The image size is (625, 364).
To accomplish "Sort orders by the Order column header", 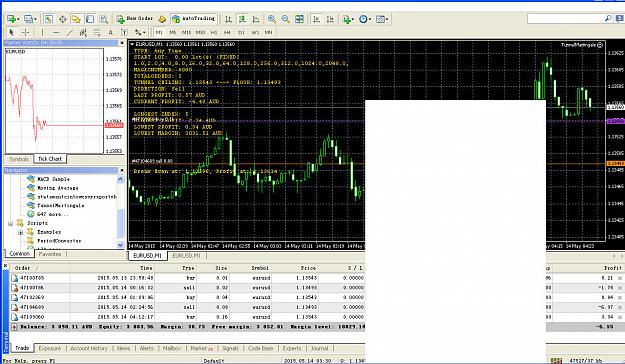I will tap(22, 268).
